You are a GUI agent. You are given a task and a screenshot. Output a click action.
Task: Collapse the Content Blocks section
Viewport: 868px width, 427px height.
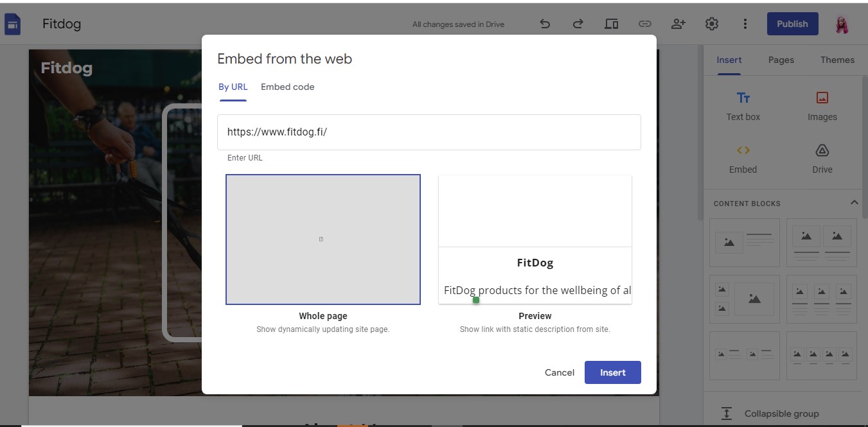point(854,203)
